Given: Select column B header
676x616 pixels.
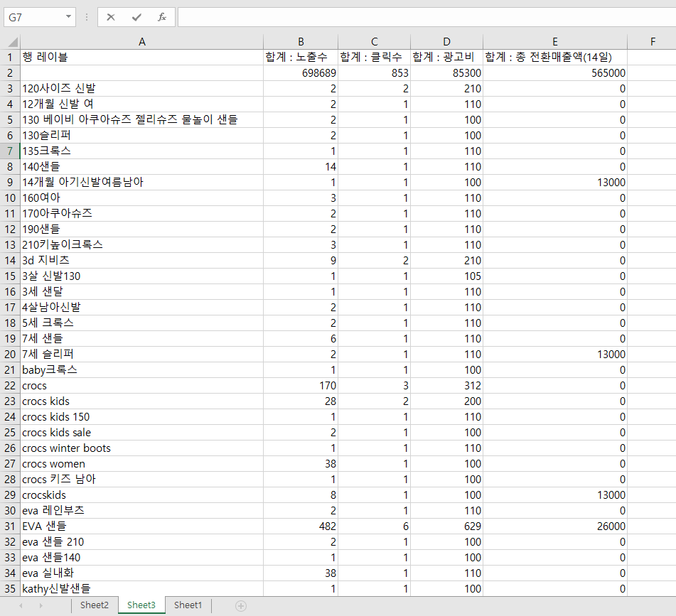Looking at the screenshot, I should 301,42.
